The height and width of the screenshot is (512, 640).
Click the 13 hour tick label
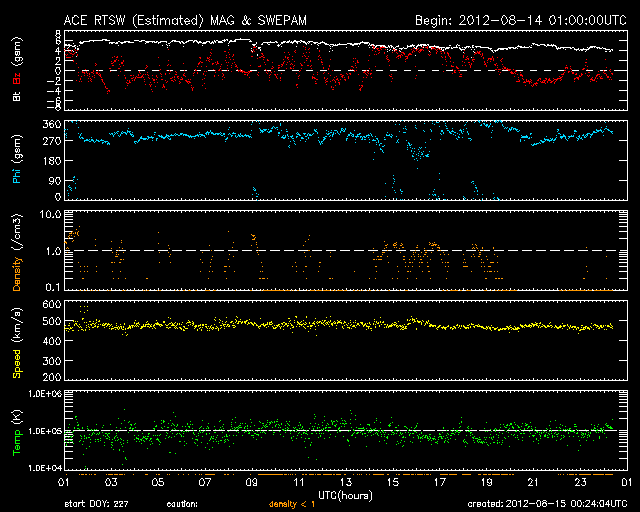(346, 483)
